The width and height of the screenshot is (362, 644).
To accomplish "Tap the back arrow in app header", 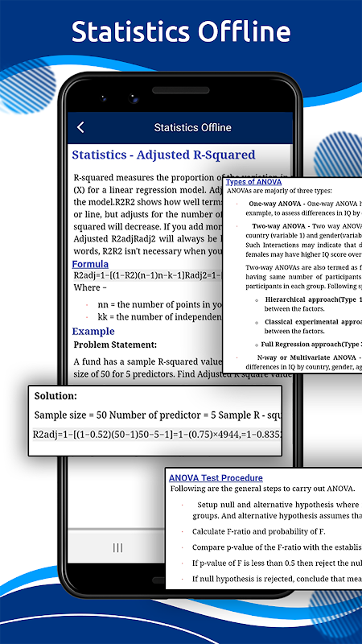I will tap(80, 127).
